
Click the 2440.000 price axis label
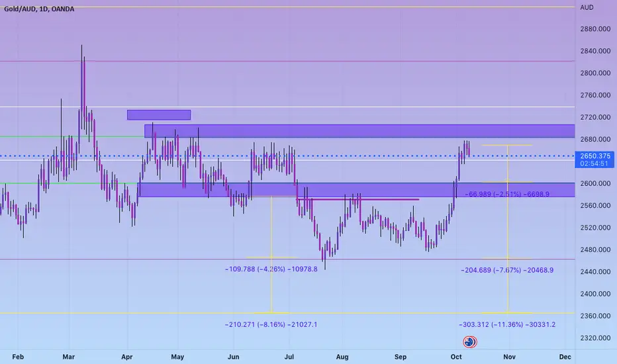coord(595,271)
